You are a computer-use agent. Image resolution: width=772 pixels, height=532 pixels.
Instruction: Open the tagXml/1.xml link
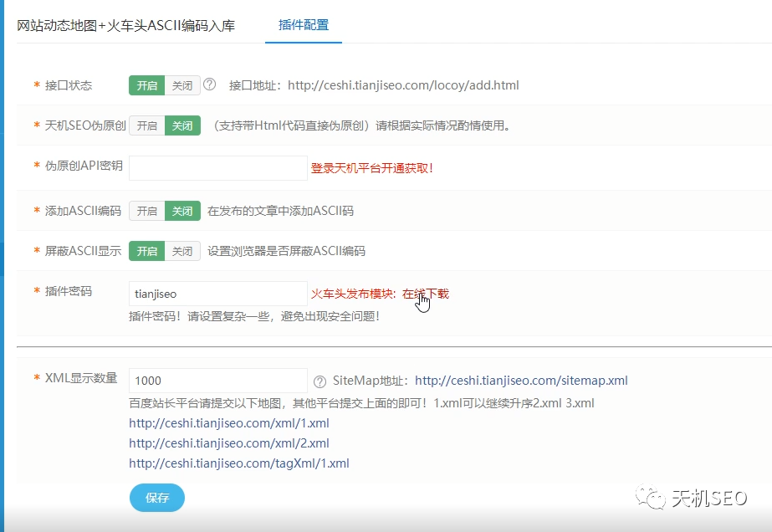coord(238,463)
